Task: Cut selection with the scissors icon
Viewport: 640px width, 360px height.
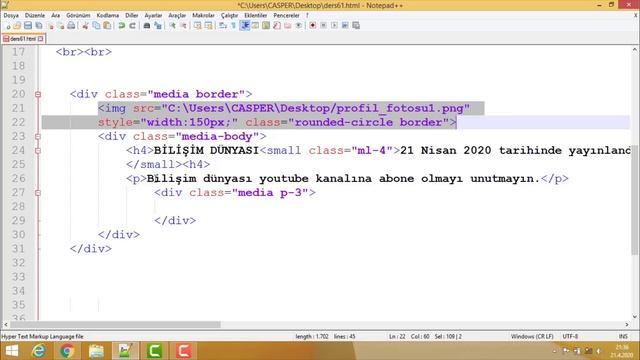Action: click(x=85, y=26)
